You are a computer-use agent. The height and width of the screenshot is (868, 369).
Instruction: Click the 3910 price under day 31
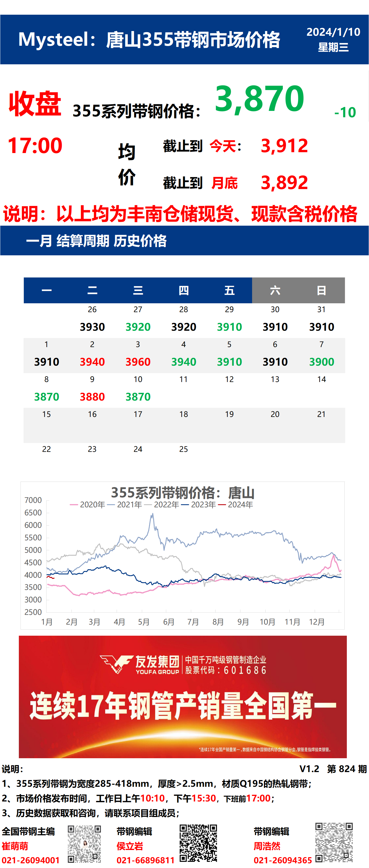[322, 327]
